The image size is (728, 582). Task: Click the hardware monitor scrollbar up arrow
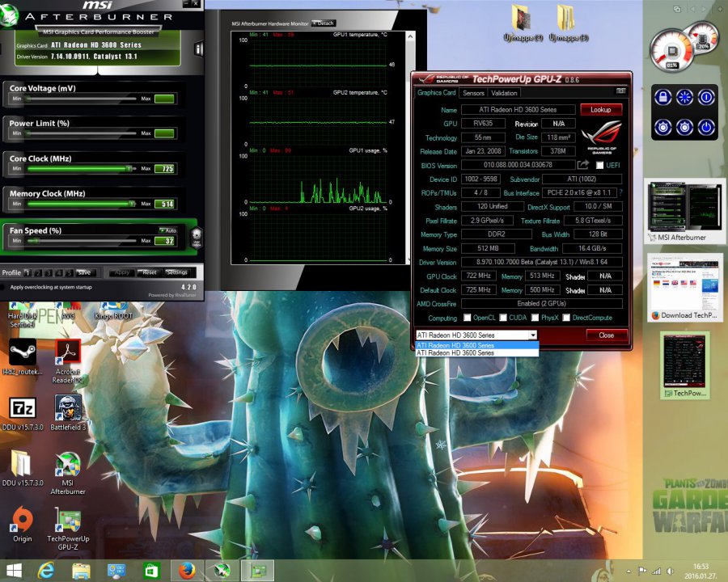pos(410,36)
